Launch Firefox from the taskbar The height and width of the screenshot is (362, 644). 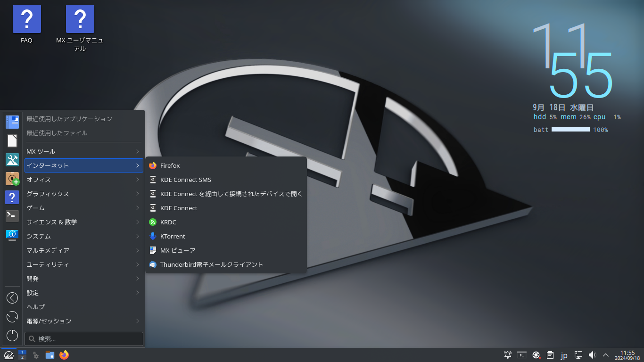(64, 355)
